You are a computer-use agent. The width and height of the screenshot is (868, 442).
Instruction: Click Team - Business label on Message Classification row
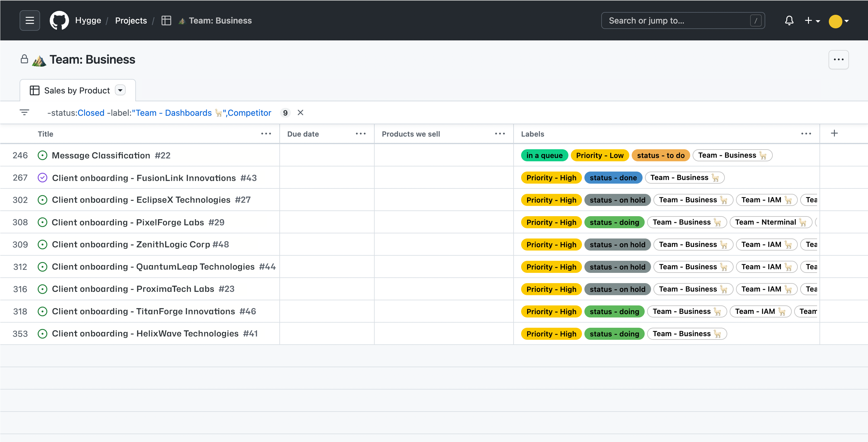point(733,156)
